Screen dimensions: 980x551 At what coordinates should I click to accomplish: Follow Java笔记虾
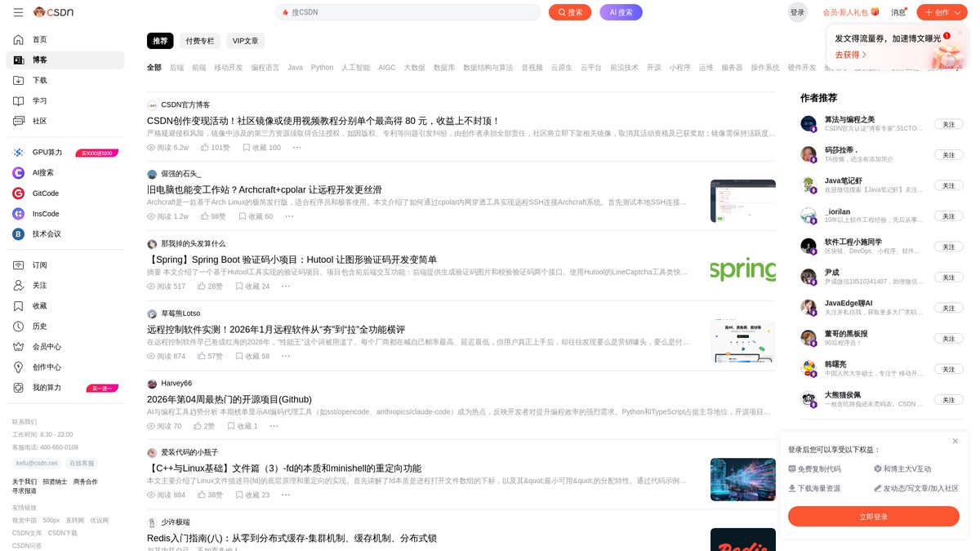pyautogui.click(x=949, y=185)
